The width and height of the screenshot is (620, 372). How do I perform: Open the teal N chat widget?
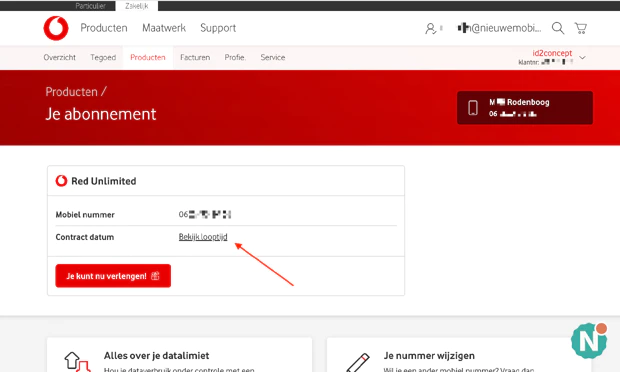pyautogui.click(x=589, y=340)
